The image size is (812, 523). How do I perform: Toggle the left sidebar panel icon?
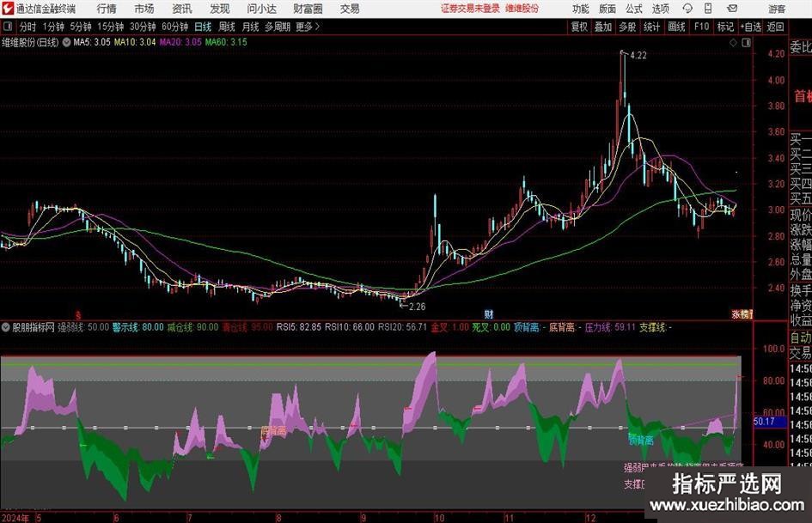pos(8,27)
